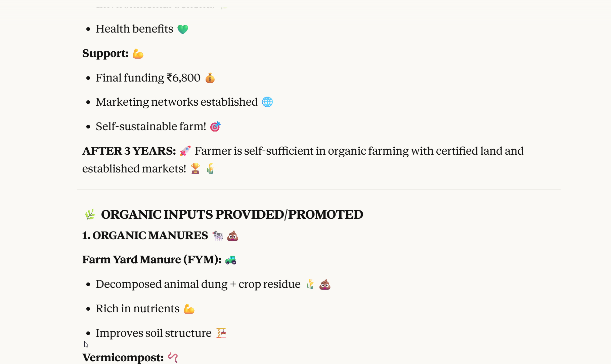Click the dart target emoji after Self-sustainable farm
611x364 pixels.
(215, 126)
